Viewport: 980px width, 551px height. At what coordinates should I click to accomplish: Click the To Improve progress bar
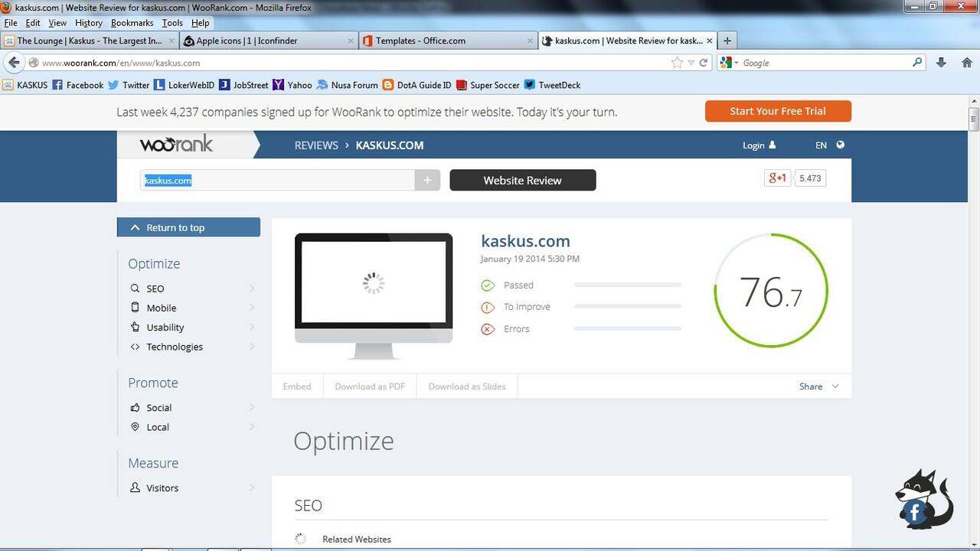(x=628, y=306)
